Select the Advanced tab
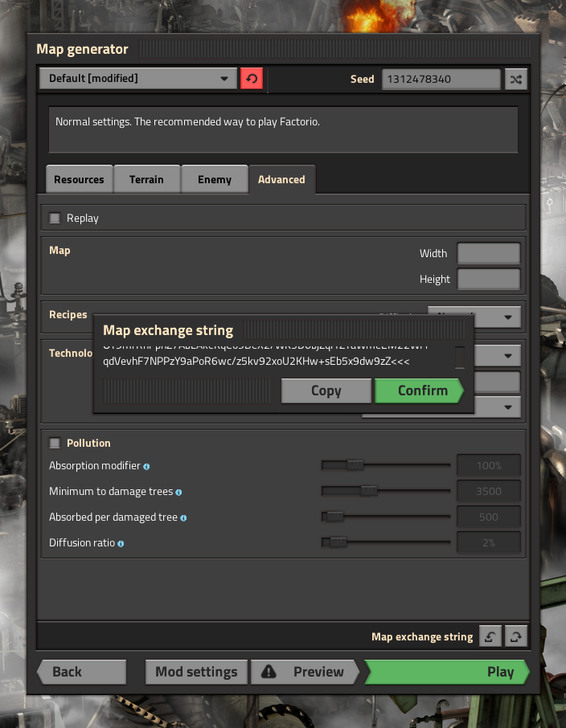This screenshot has width=566, height=728. 281,179
